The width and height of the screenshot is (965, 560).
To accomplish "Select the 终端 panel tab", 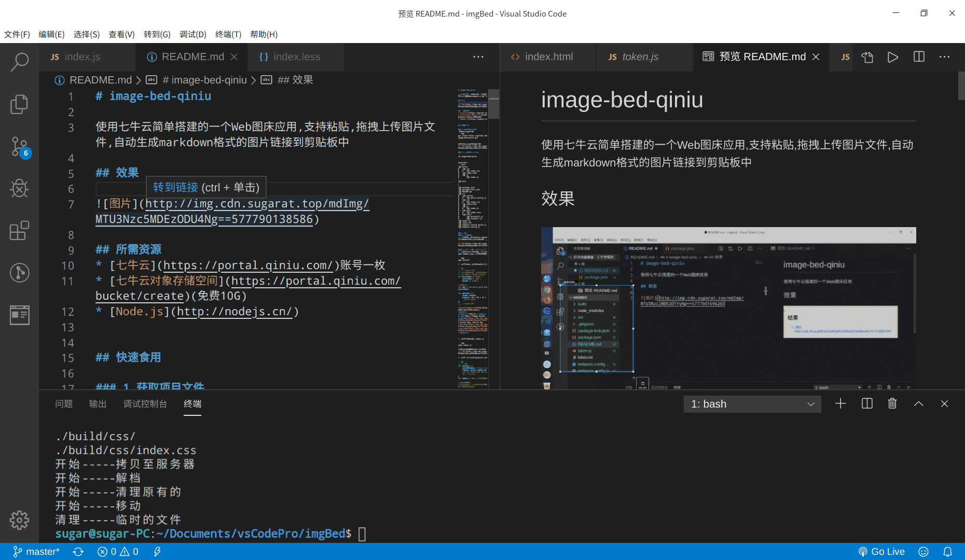I will [192, 403].
